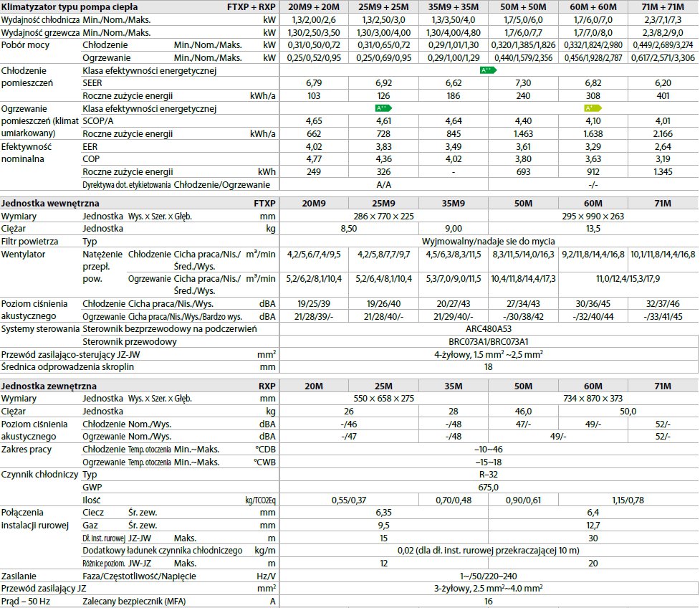This screenshot has width=700, height=608.
Task: Click refrigerant type 'R–32'
Action: [x=489, y=475]
